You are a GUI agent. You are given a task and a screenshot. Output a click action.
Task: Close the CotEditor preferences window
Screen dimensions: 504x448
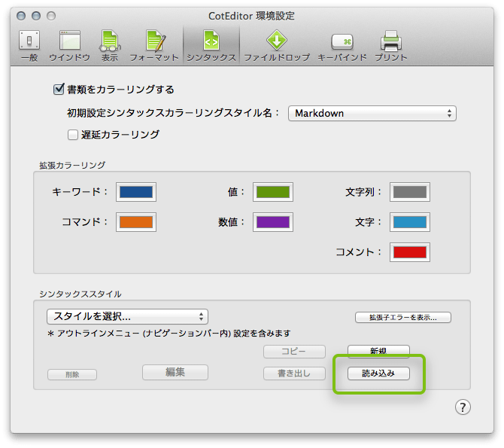[21, 16]
